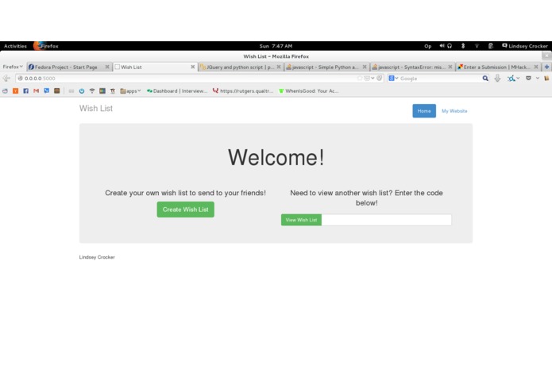Viewport: 552px width, 392px height.
Task: Close the JQuery and python script tab
Action: click(x=279, y=67)
